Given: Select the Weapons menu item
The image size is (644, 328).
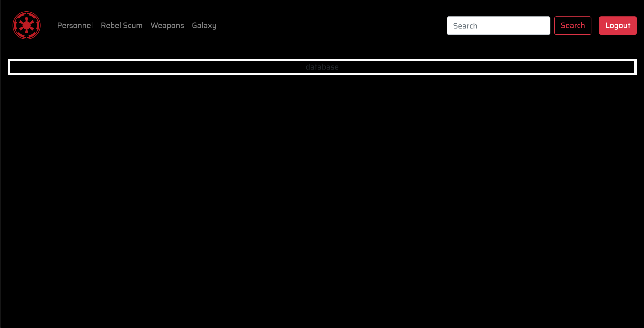Looking at the screenshot, I should point(167,25).
